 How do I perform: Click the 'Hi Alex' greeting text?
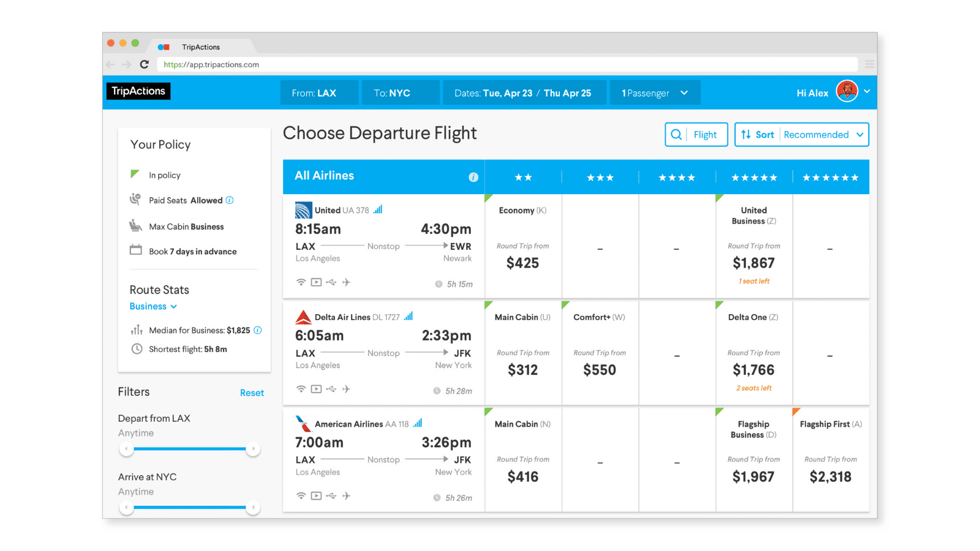(x=812, y=93)
